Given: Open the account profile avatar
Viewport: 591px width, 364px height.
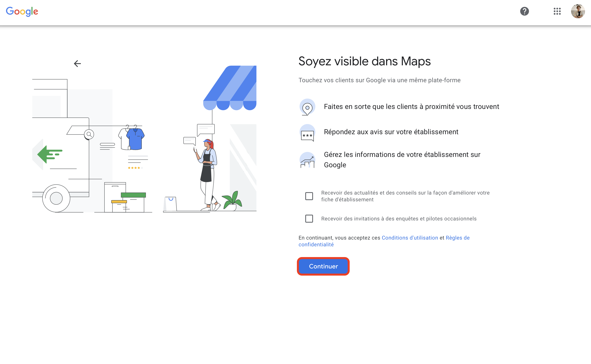Looking at the screenshot, I should 578,11.
